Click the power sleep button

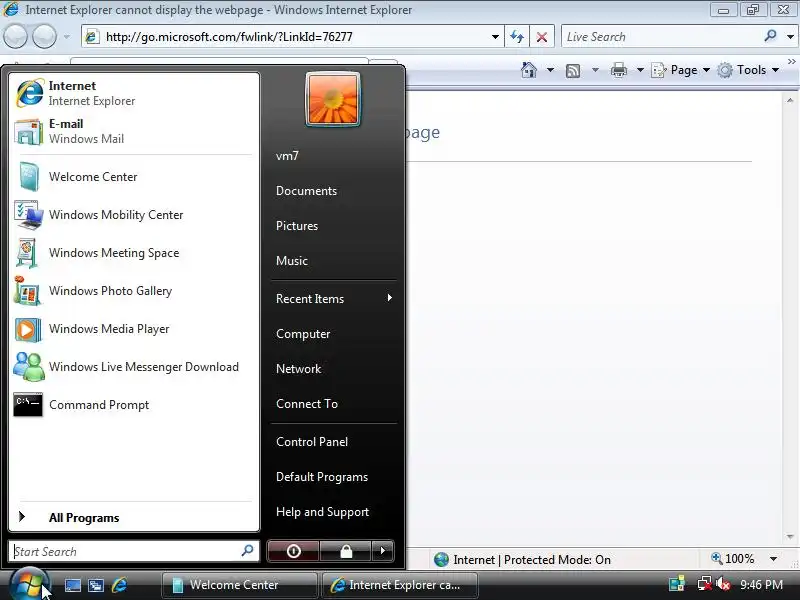(293, 551)
